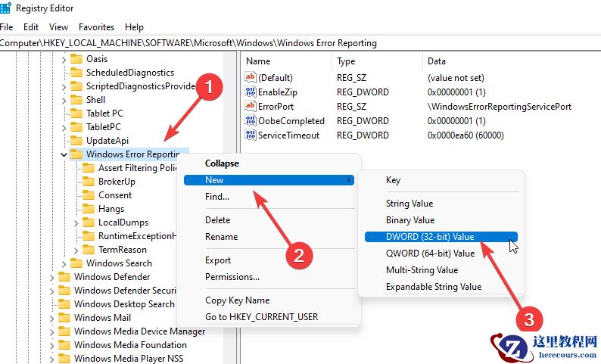Screen dimensions: 601x364
Task: Click the Registry Editor app icon in title bar
Action: pyautogui.click(x=5, y=8)
